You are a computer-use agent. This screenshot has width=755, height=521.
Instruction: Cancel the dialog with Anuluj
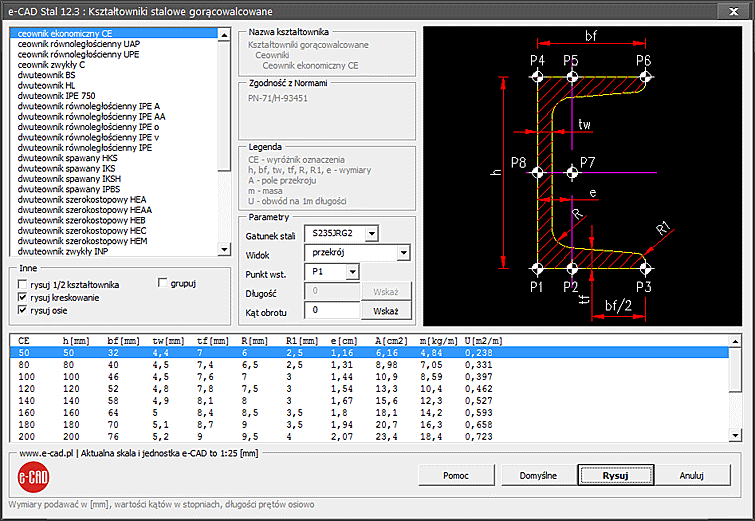click(692, 475)
